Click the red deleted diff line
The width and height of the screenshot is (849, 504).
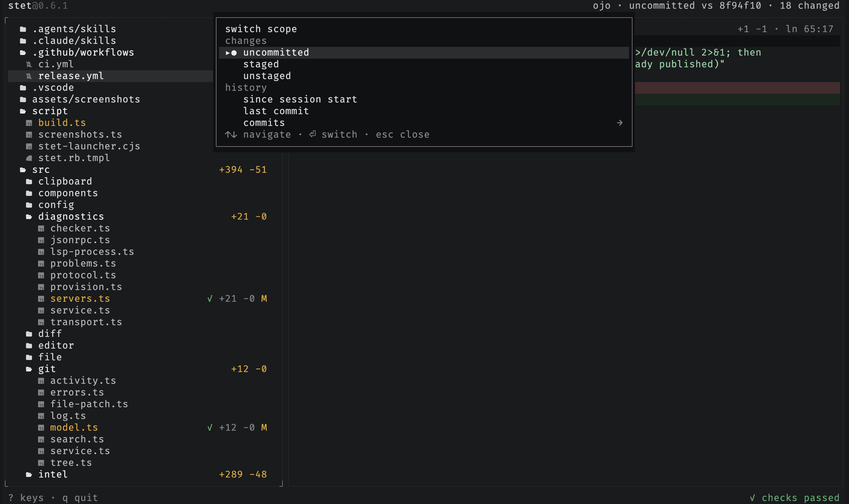(737, 88)
